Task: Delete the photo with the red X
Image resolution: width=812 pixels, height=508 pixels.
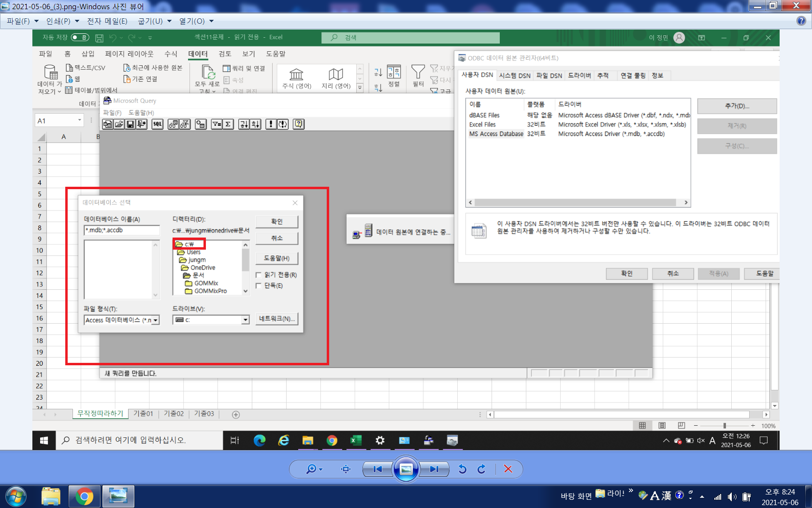Action: point(508,469)
